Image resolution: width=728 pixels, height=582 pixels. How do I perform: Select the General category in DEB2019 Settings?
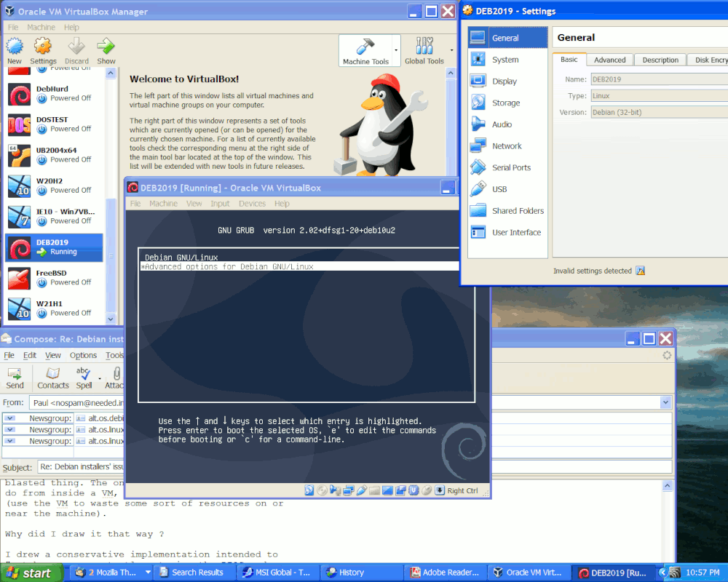point(507,38)
